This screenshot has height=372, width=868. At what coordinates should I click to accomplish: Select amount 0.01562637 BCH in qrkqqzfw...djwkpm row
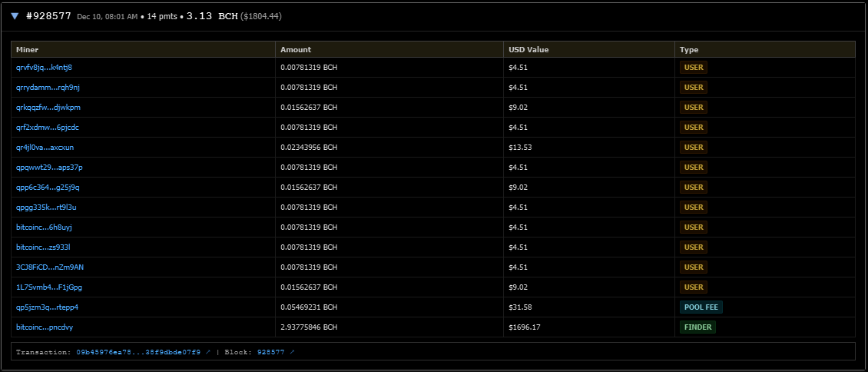coord(309,108)
